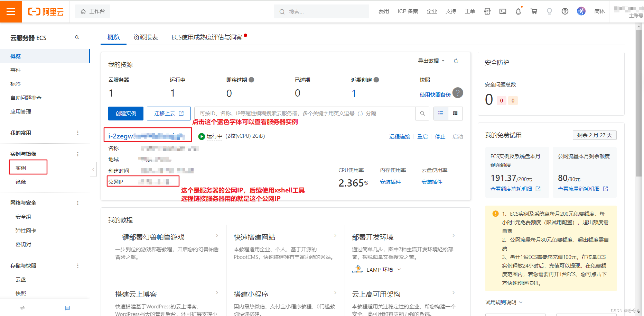The image size is (644, 316).
Task: Click 远程连接 for the instance
Action: (400, 136)
